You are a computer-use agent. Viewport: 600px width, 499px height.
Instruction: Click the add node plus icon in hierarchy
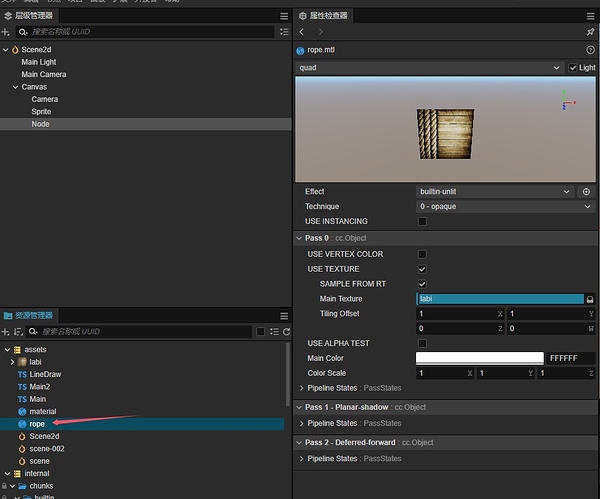point(5,32)
